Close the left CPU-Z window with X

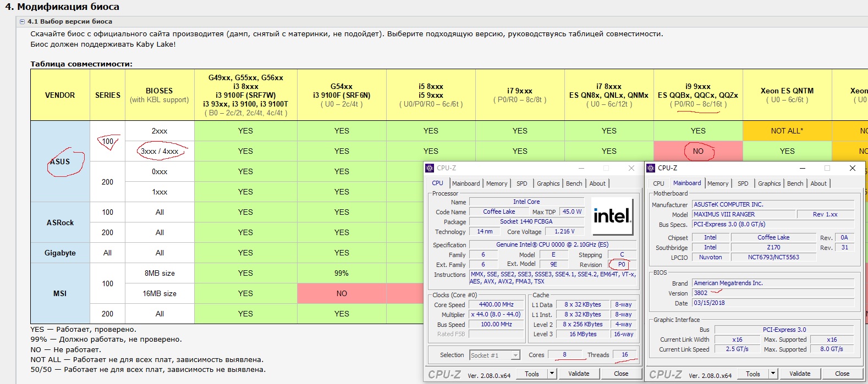click(x=631, y=168)
